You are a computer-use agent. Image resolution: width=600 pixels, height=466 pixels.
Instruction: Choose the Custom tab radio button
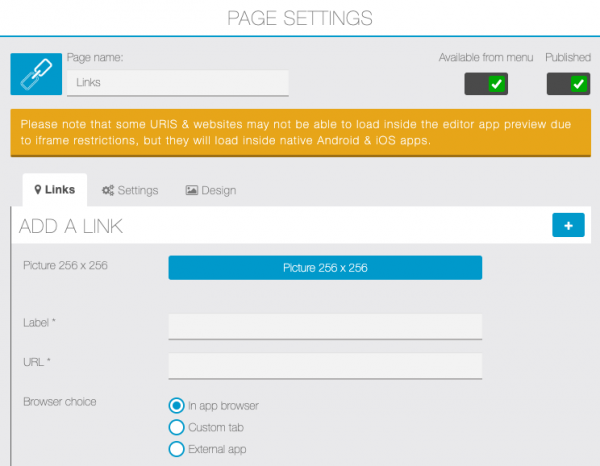(x=177, y=427)
